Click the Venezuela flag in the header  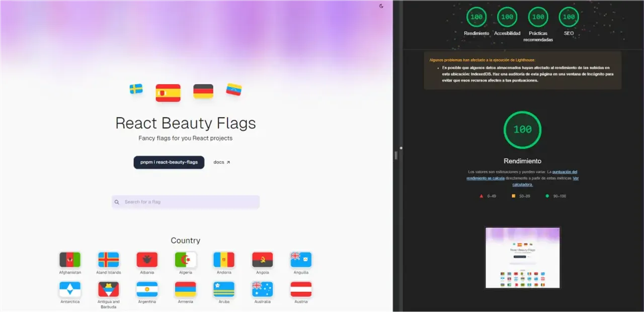(234, 89)
